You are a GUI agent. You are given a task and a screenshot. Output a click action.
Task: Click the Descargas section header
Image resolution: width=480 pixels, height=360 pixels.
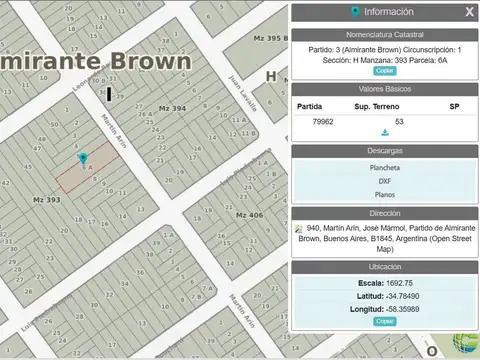pyautogui.click(x=385, y=151)
